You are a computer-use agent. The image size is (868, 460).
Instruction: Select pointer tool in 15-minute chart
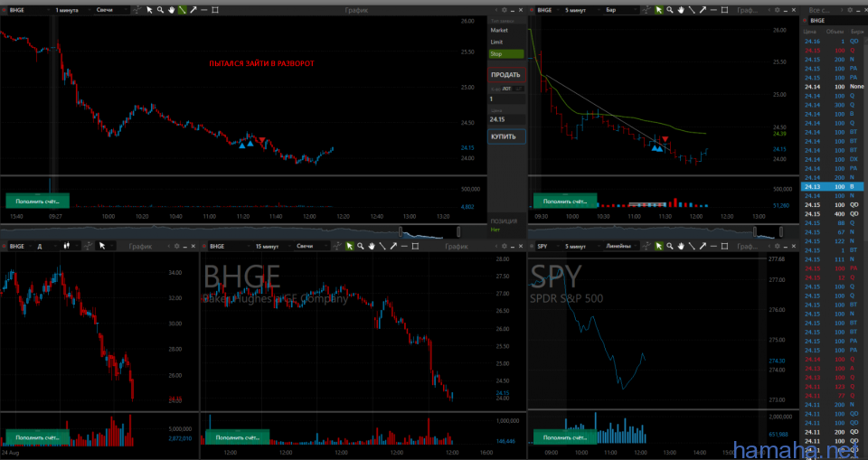click(x=349, y=246)
